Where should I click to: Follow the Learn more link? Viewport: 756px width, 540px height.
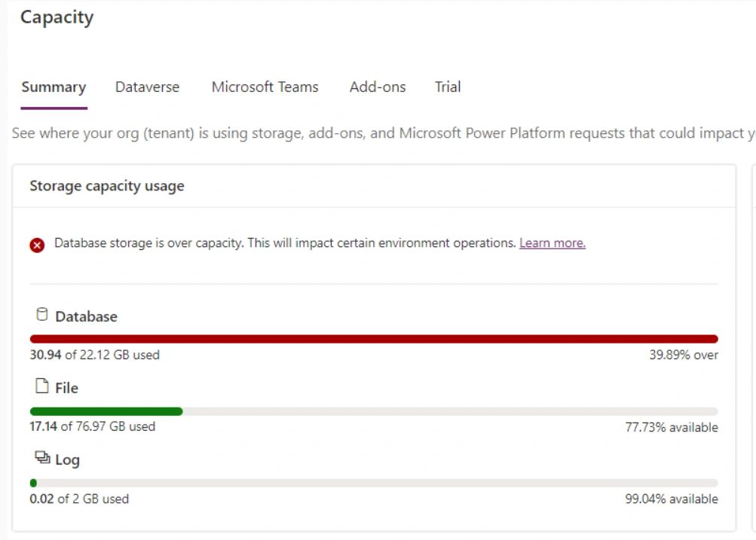(x=552, y=243)
